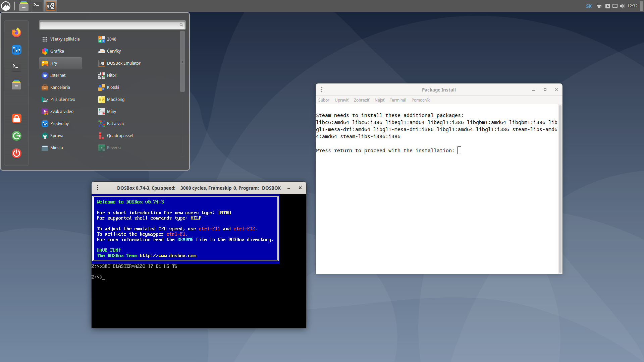
Task: Close the DOSBox window
Action: 300,188
